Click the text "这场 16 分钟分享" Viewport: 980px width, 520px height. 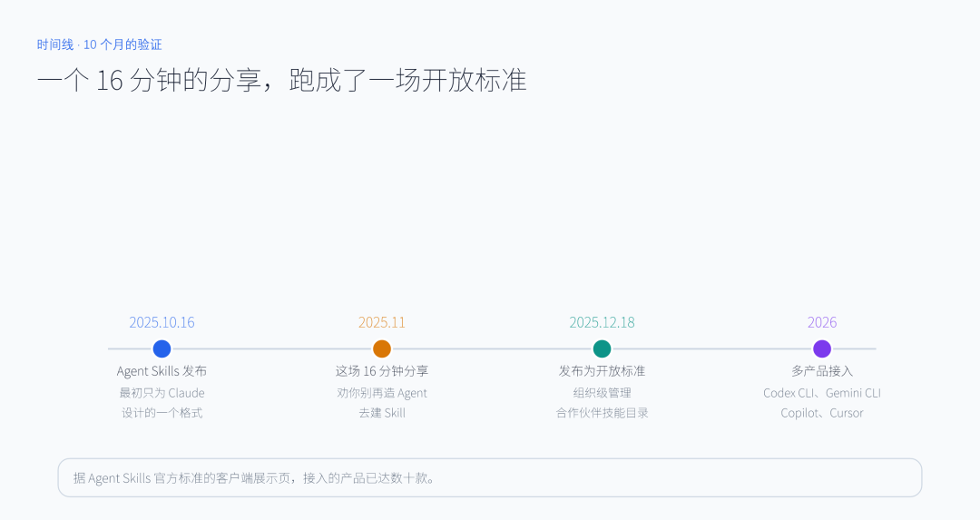382,371
